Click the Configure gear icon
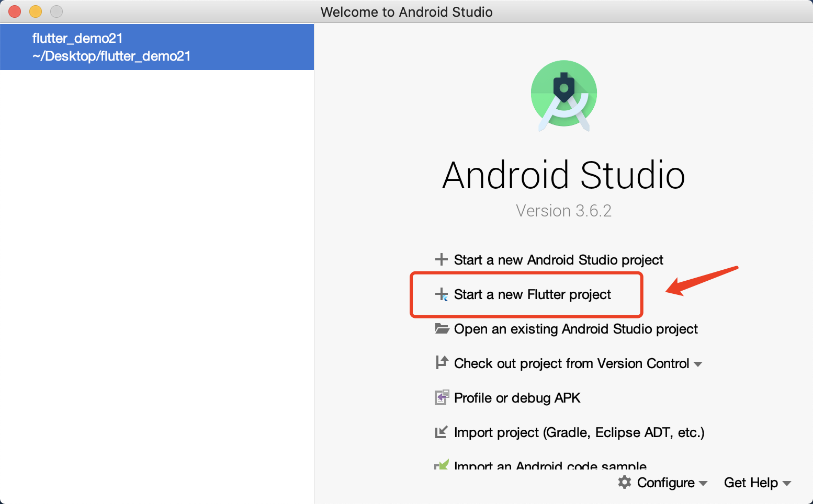The height and width of the screenshot is (504, 813). (x=625, y=482)
